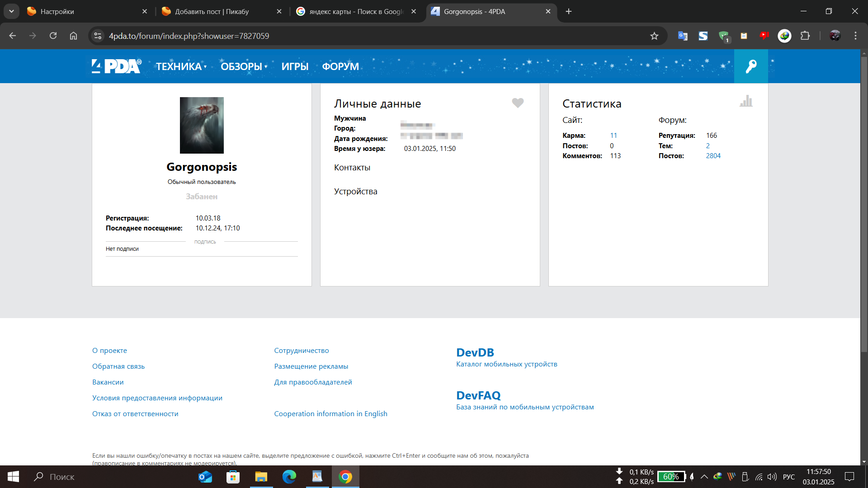Click the heart icon in Личные данные
The height and width of the screenshot is (488, 868).
518,103
